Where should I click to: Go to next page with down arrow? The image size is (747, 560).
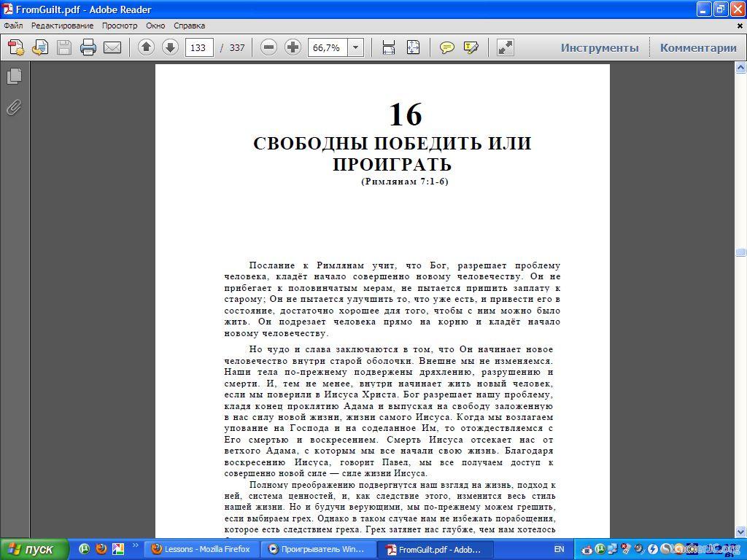170,48
